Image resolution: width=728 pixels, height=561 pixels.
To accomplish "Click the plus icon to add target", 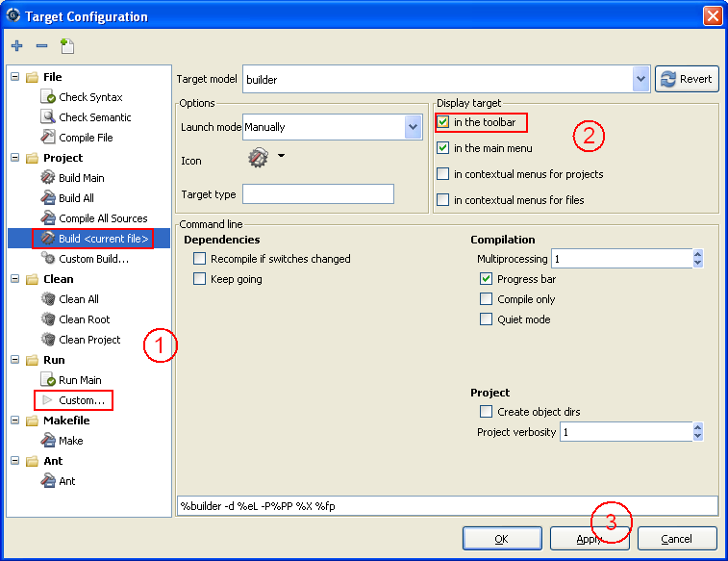I will (x=17, y=46).
